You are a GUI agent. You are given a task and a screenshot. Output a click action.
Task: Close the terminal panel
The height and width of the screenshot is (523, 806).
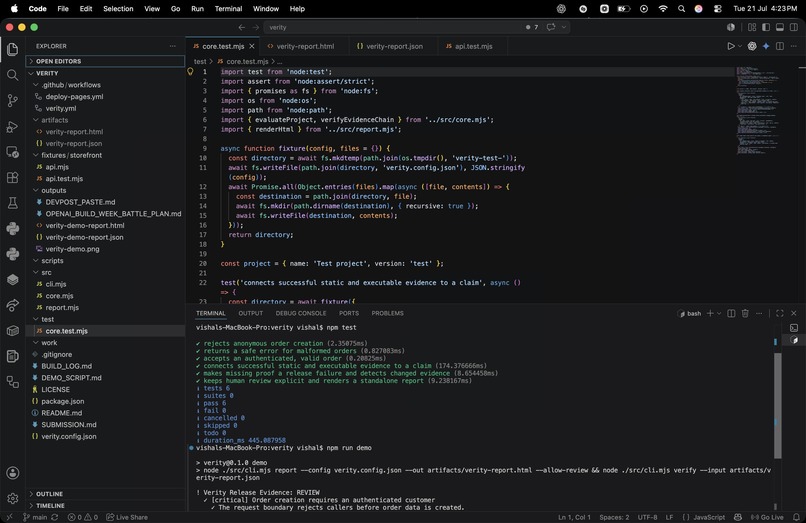coord(794,313)
